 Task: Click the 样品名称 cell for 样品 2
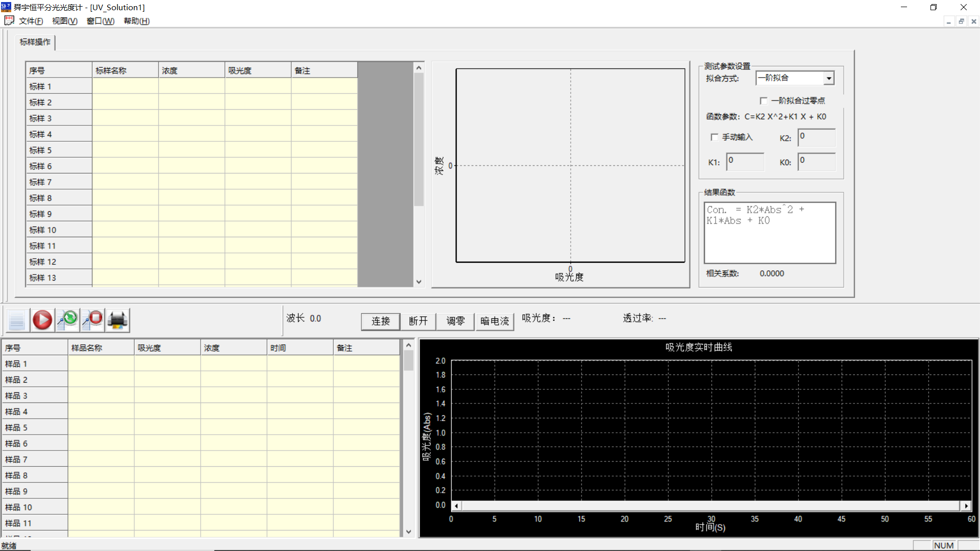coord(101,380)
